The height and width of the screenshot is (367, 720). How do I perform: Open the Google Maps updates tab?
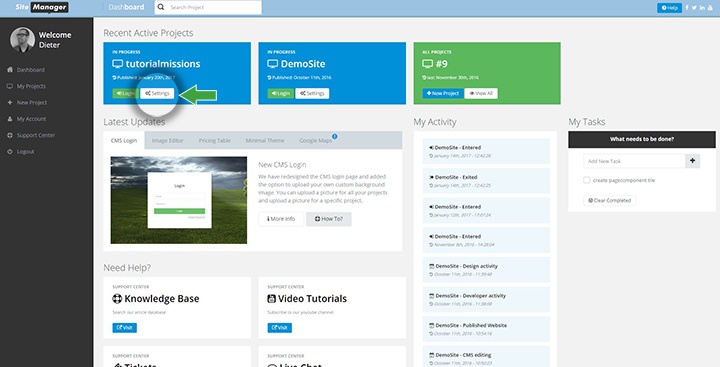pyautogui.click(x=316, y=141)
